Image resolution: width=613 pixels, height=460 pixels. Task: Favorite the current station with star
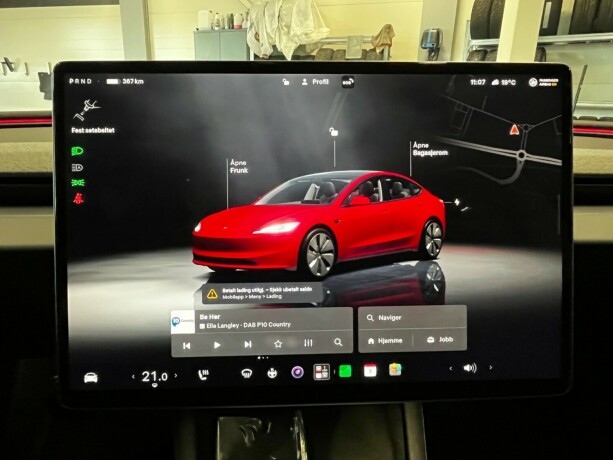pos(278,344)
